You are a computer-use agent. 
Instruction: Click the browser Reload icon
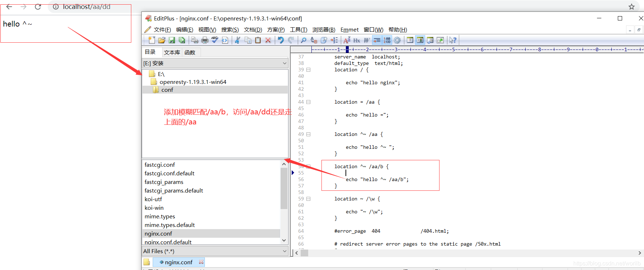click(38, 6)
